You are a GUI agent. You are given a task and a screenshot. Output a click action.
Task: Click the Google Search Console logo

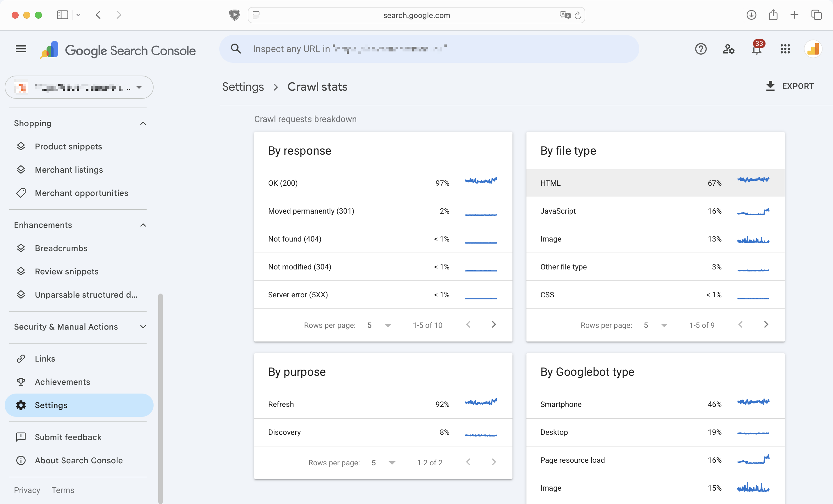coord(118,50)
